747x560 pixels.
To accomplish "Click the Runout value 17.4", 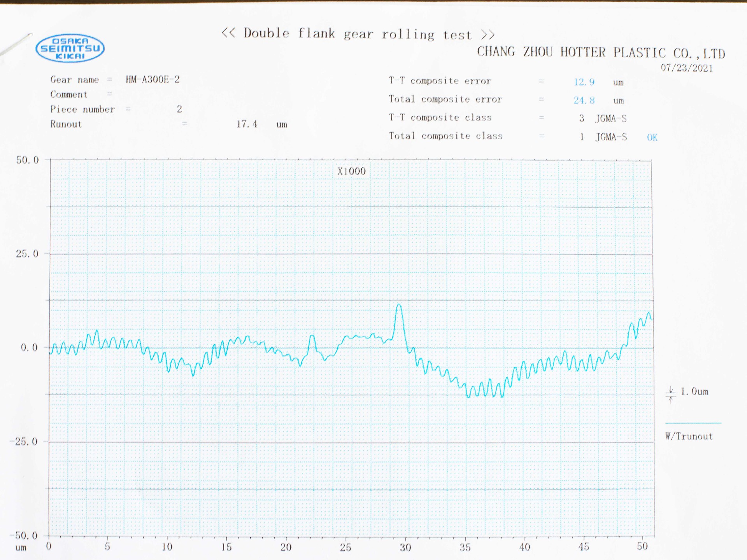I will pos(247,124).
